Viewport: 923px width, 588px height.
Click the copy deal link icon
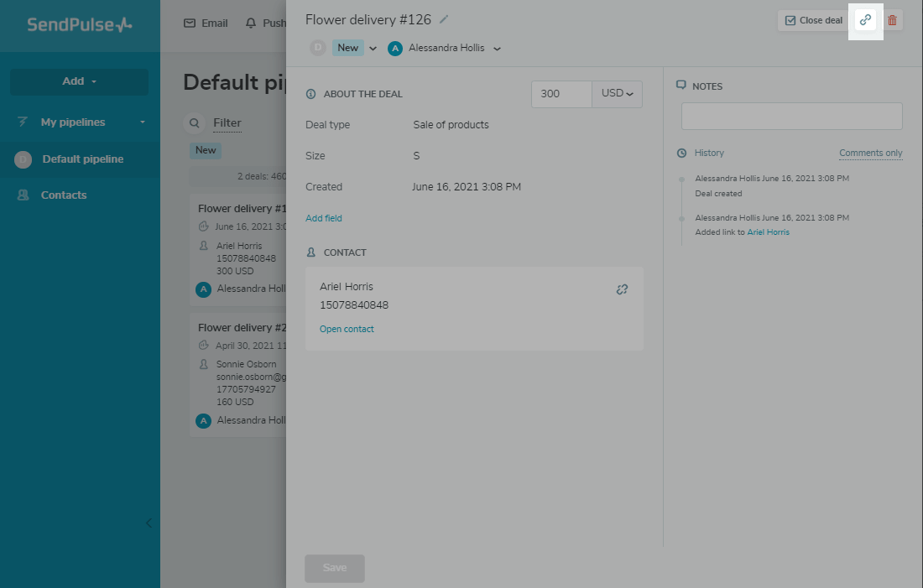865,20
